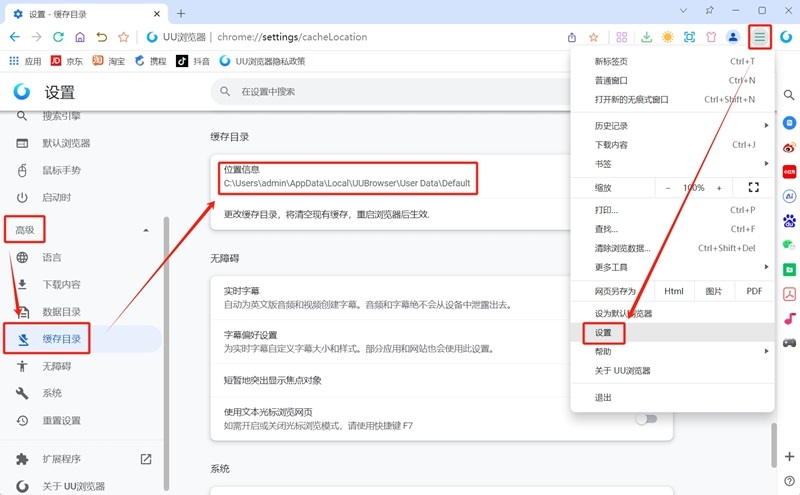Click the undo close tab icon
The image size is (800, 495).
pyautogui.click(x=102, y=37)
